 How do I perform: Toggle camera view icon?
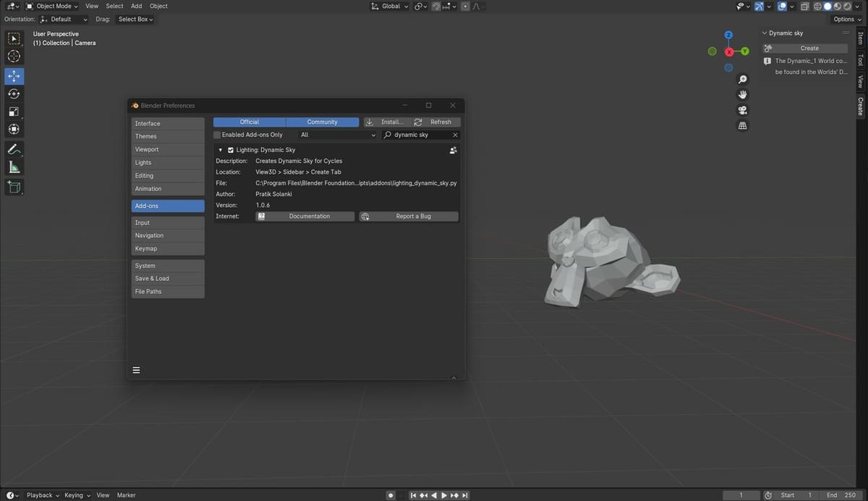[x=742, y=110]
